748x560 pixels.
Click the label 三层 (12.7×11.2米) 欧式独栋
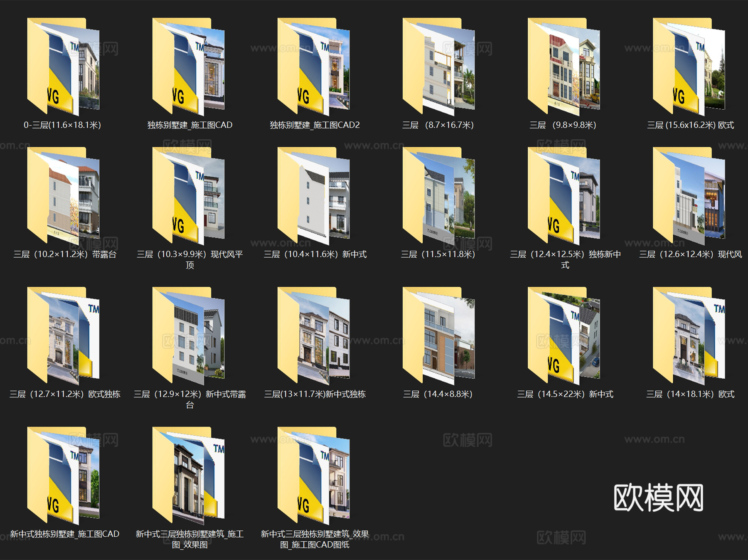coord(65,394)
